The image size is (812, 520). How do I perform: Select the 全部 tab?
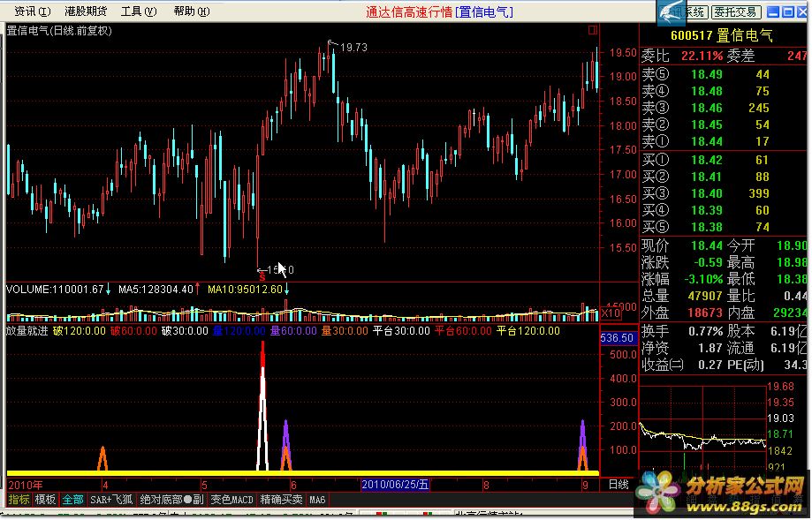[72, 500]
